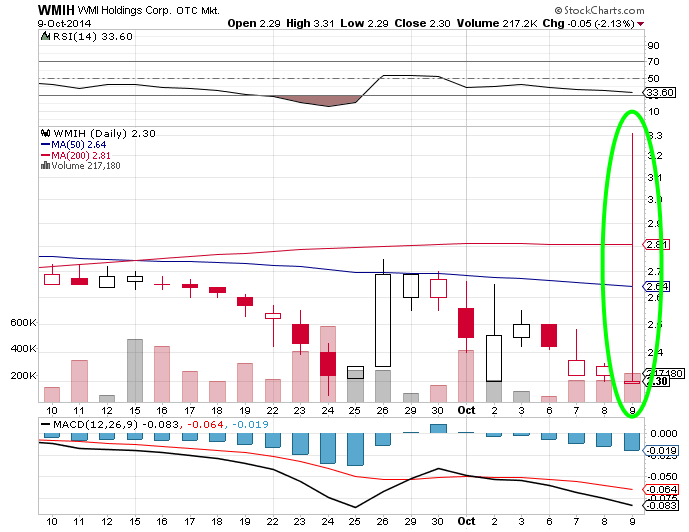Click the 70 level label on RSI axis
Image resolution: width=689 pixels, height=532 pixels.
pyautogui.click(x=653, y=62)
